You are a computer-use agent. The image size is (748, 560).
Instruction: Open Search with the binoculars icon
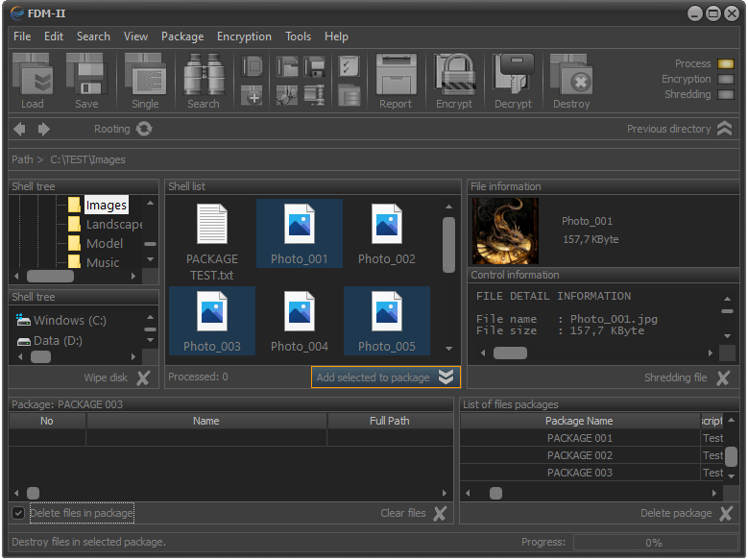click(x=204, y=74)
